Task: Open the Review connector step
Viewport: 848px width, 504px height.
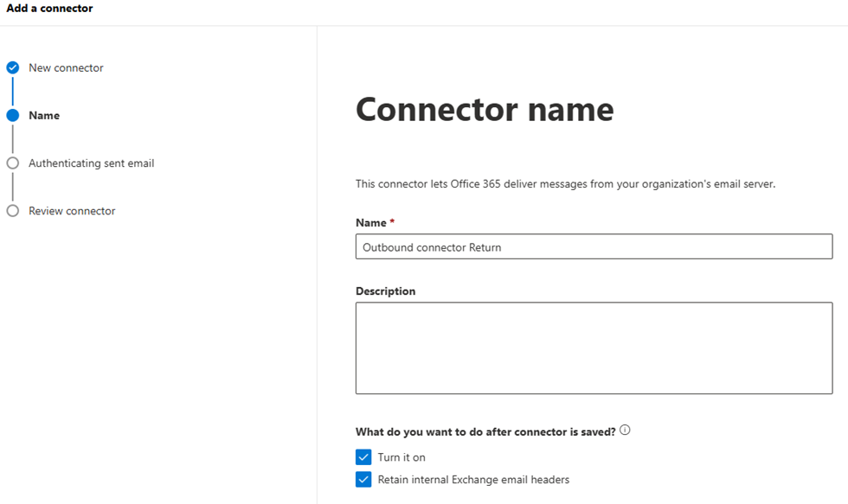Action: click(72, 211)
